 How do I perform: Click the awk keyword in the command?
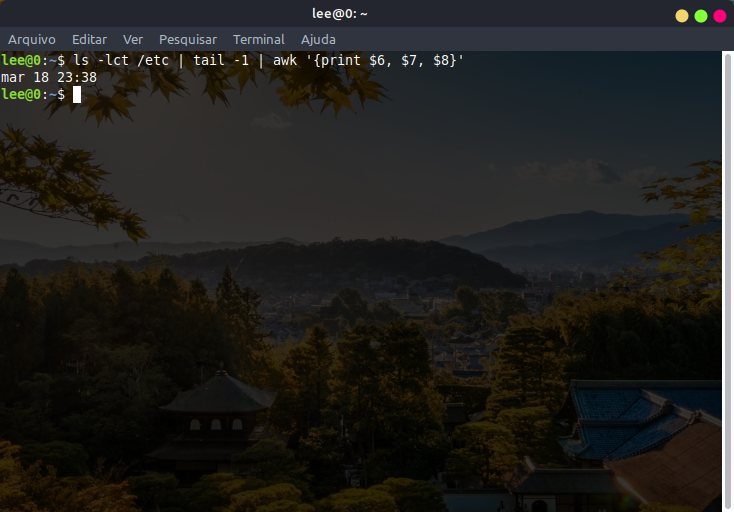[286, 61]
